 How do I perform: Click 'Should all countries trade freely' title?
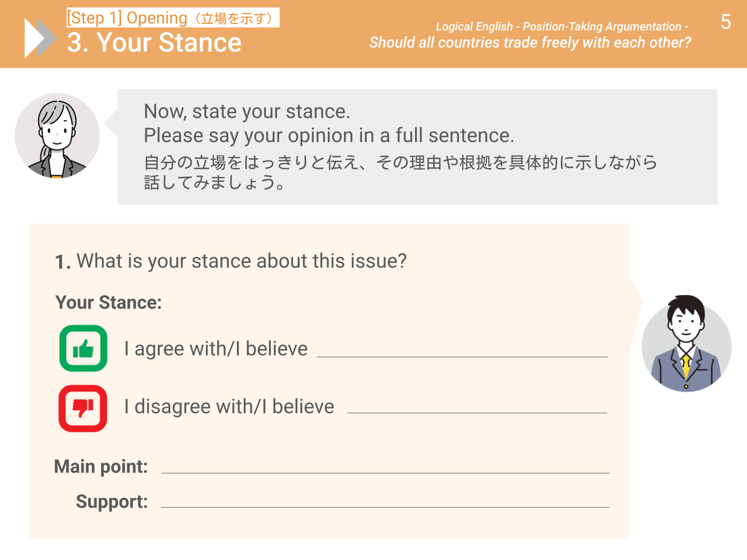(530, 43)
